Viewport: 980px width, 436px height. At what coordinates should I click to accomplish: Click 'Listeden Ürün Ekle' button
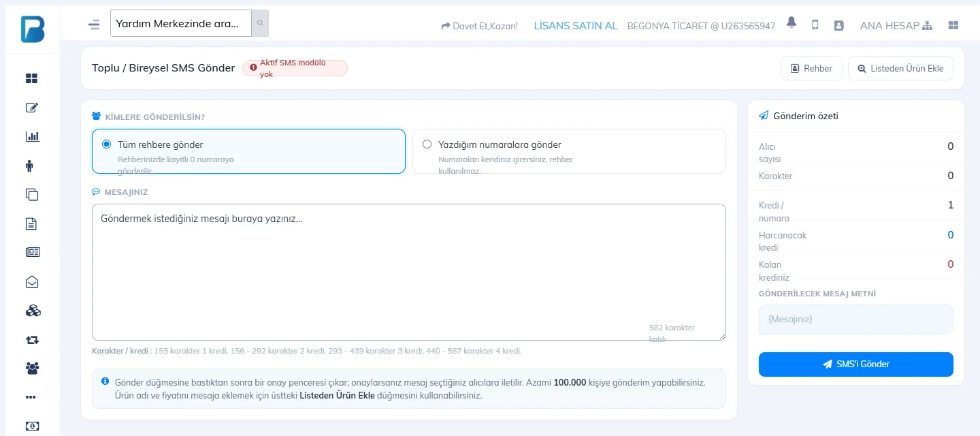coord(900,68)
